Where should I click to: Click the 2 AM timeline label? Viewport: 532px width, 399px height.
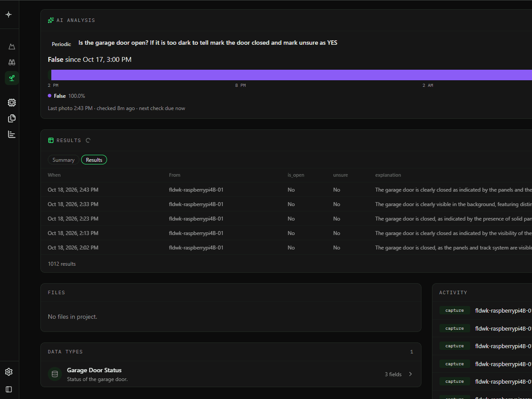pos(428,85)
